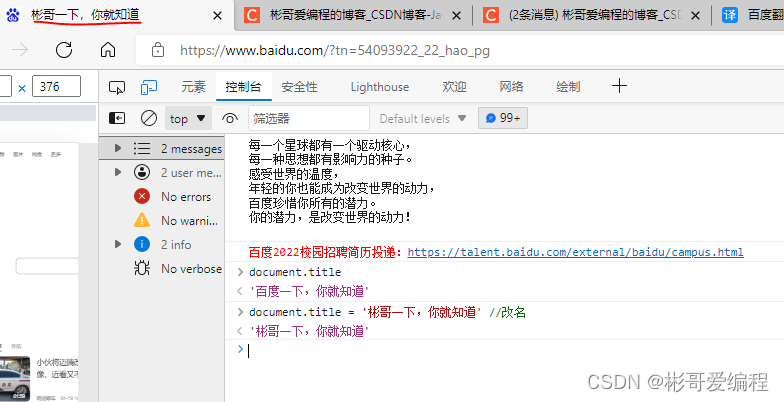Open the talent.baidu.com campus link
This screenshot has height=402, width=784.
[x=576, y=252]
